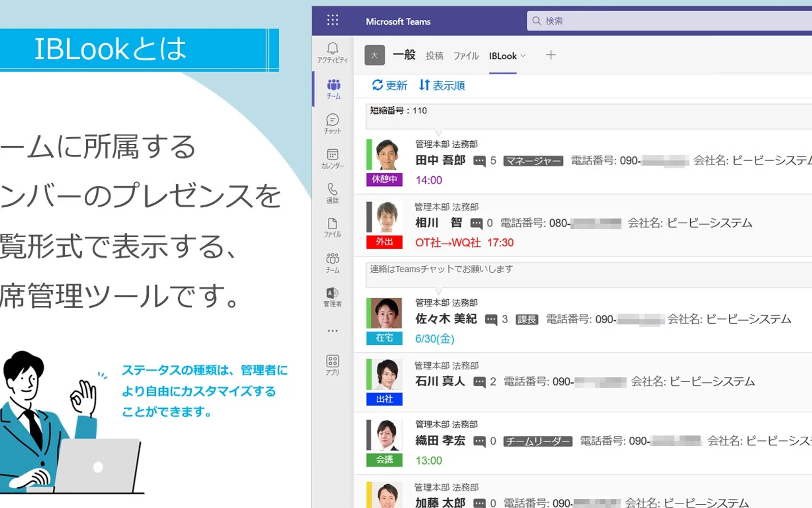Viewport: 812px width, 508px height.
Task: Click the name 加藤 太郎
Action: click(x=440, y=503)
